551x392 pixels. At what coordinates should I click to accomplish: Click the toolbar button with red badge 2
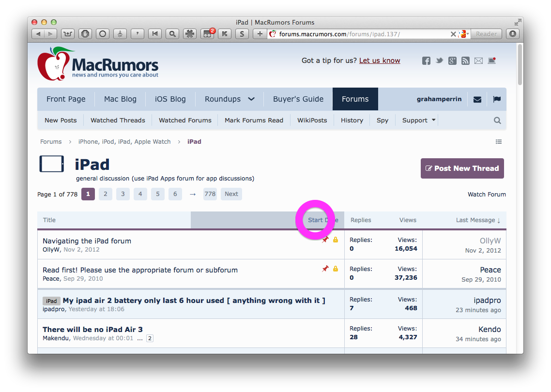[x=207, y=34]
